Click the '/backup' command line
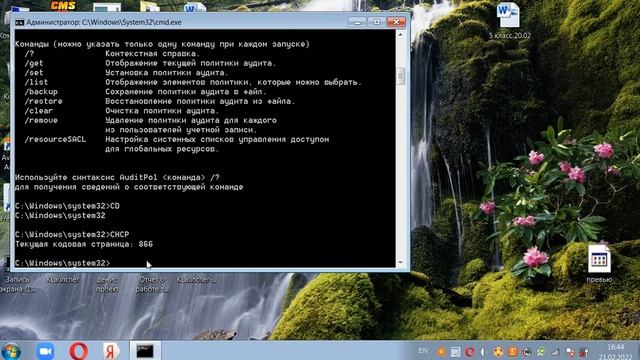This screenshot has width=640, height=360. [x=145, y=92]
